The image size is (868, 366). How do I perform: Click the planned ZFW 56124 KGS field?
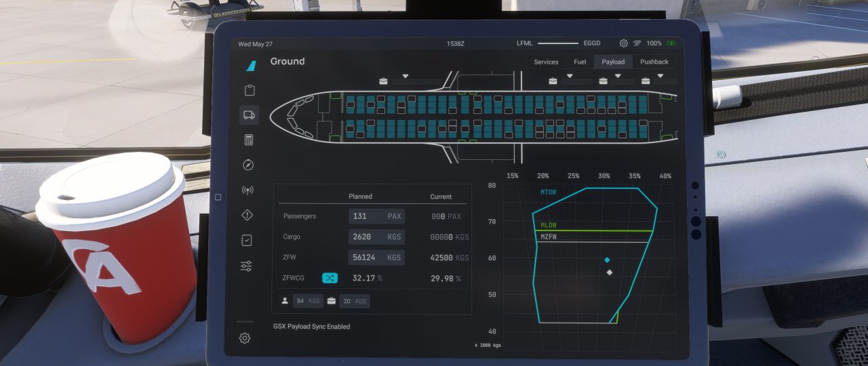coord(376,258)
